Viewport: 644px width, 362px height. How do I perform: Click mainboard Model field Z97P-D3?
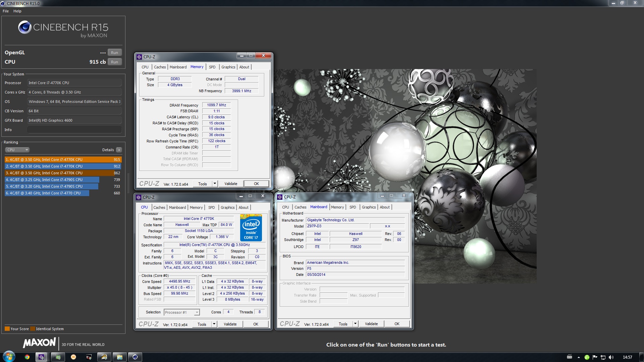(x=337, y=226)
